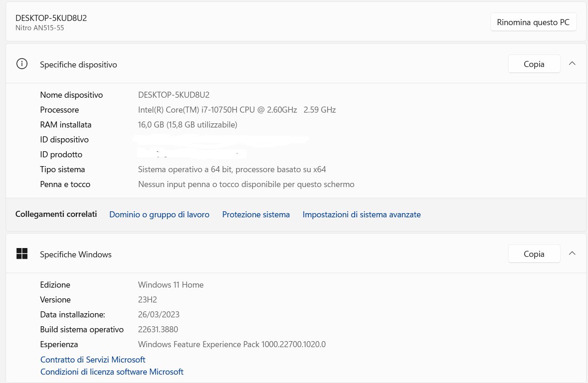Open Impostazioni di sistema avanzate link
This screenshot has height=383, width=588.
(x=362, y=215)
